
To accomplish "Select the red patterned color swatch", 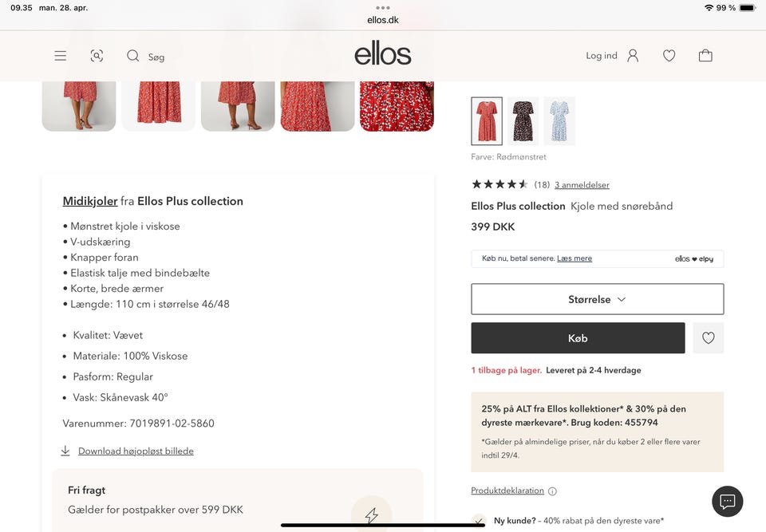I will tap(487, 121).
